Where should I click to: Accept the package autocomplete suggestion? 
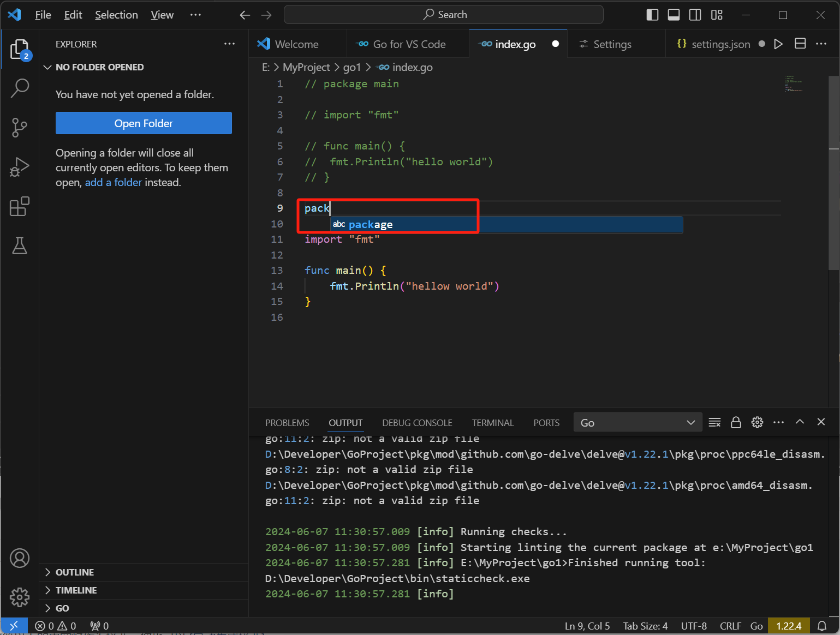tap(507, 224)
